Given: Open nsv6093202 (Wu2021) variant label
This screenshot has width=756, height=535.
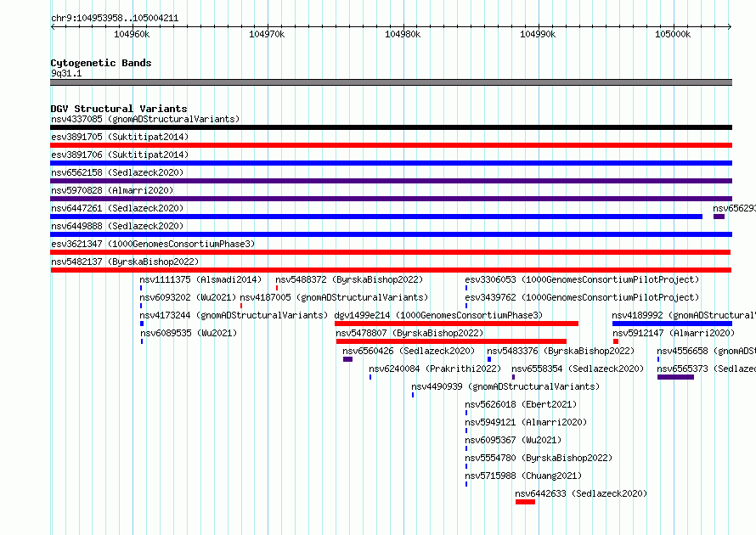Looking at the screenshot, I should pos(188,297).
